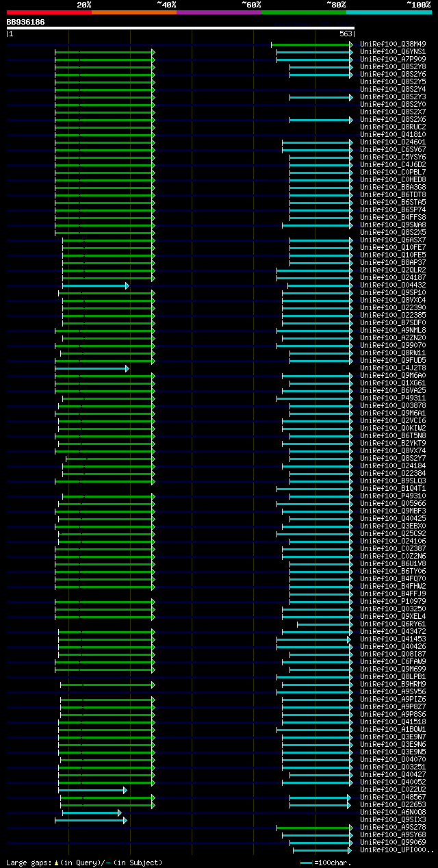Select the UniRef100_A6N0Q8 label

tap(394, 813)
